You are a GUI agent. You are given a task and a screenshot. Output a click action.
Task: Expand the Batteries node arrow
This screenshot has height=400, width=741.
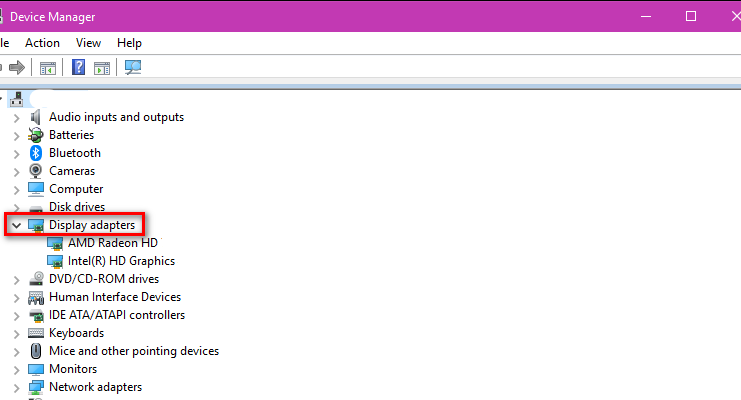pyautogui.click(x=17, y=136)
